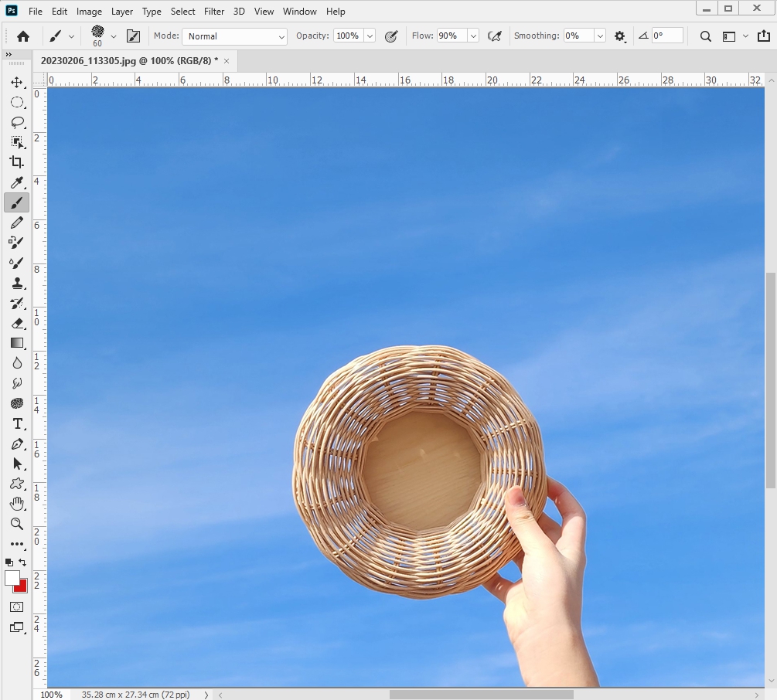Open the Mode blending dropdown
This screenshot has height=700, width=777.
234,36
